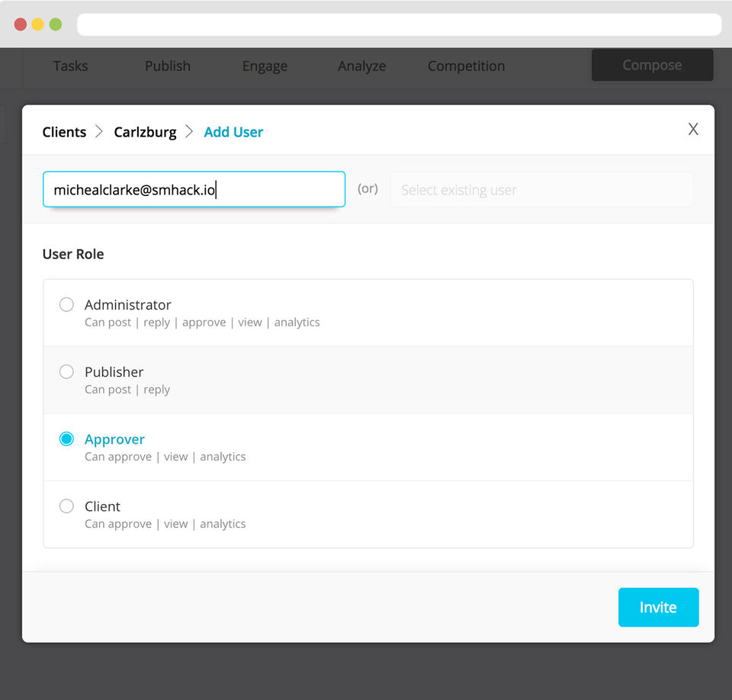Viewport: 732px width, 700px height.
Task: Open the Analyze tab
Action: coord(361,66)
